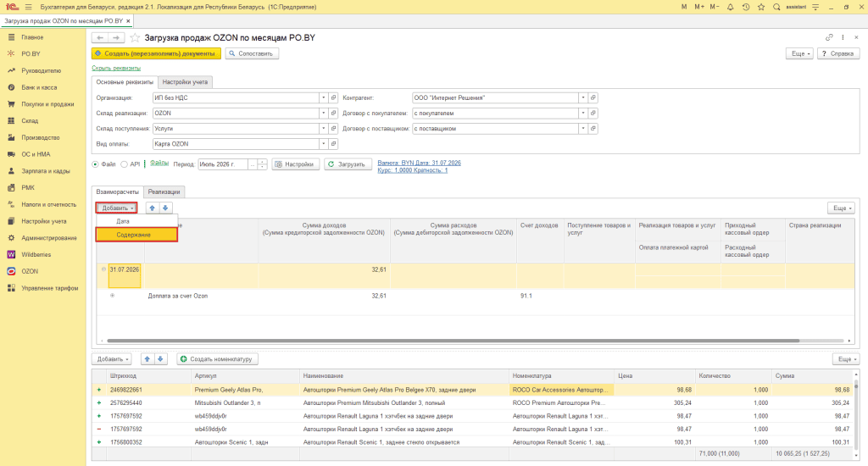Open lower Добавить dropdown near Создать номенклатуру
This screenshot has height=466, width=868.
[112, 359]
